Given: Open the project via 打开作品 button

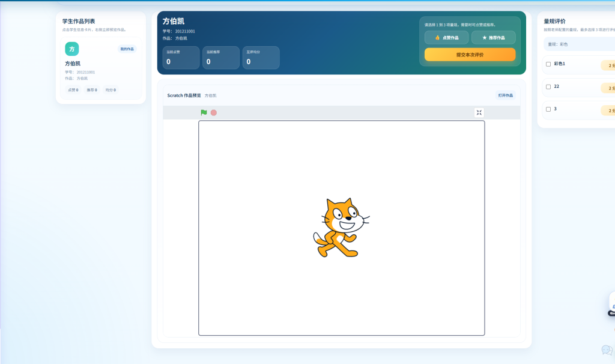Looking at the screenshot, I should 505,96.
